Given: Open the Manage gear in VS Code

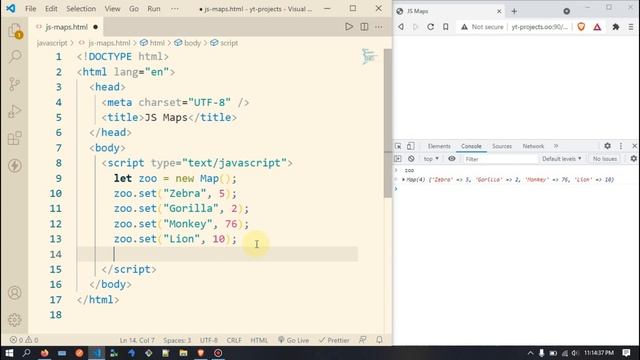Looking at the screenshot, I should point(15,320).
